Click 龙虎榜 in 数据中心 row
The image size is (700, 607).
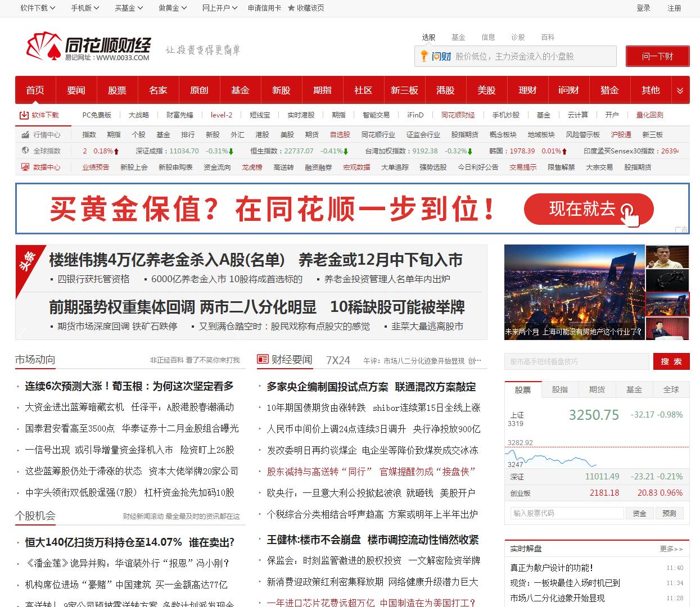point(252,167)
